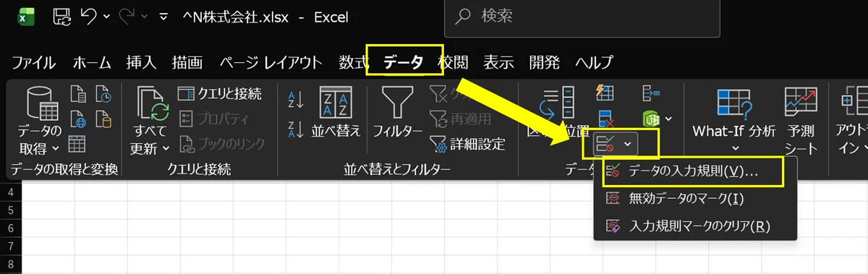Switch to the ページ レイアウト tab

coord(271,62)
